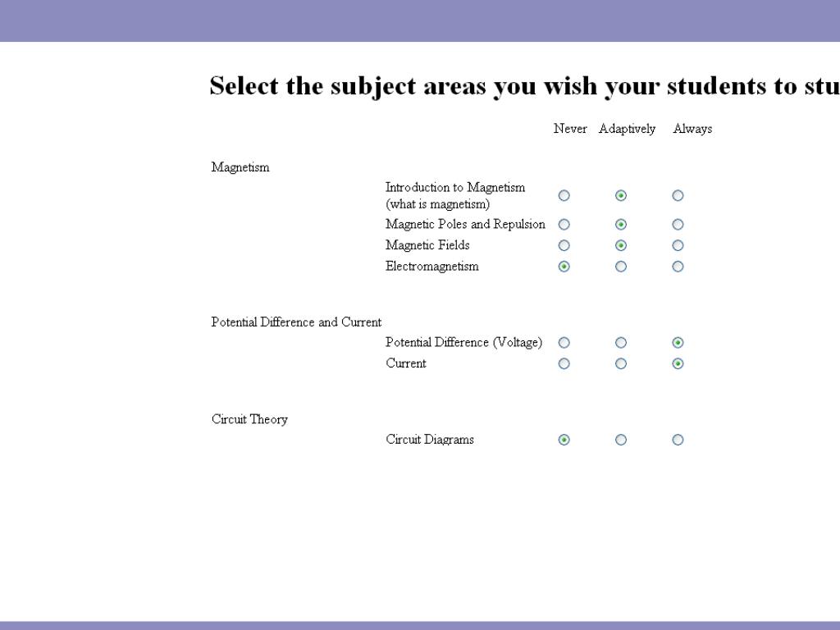840x630 pixels.
Task: Set Introduction to Magnetism to Never
Action: [x=564, y=195]
